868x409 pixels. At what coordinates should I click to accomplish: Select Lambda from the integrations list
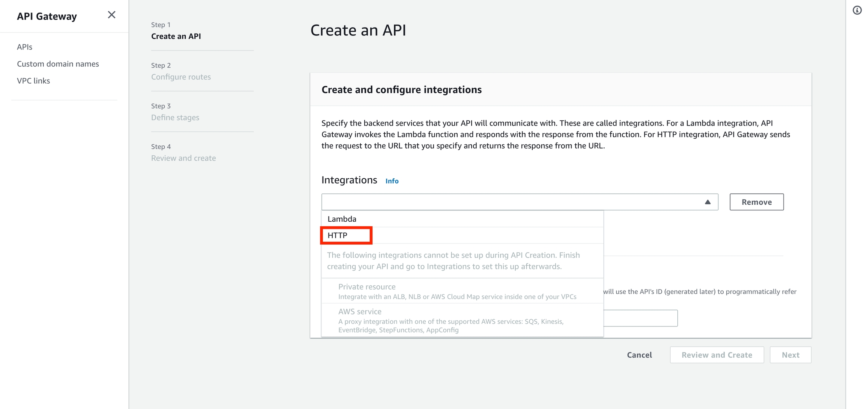click(x=342, y=219)
